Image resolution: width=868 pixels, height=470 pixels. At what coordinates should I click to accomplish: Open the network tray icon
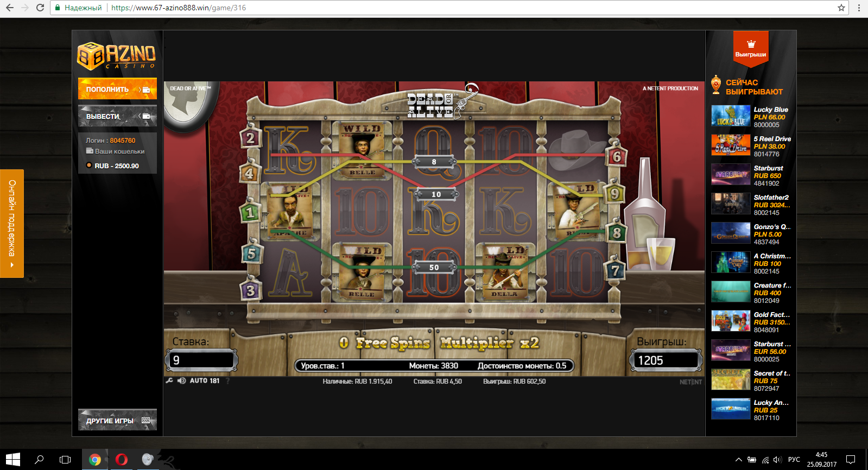pyautogui.click(x=765, y=460)
